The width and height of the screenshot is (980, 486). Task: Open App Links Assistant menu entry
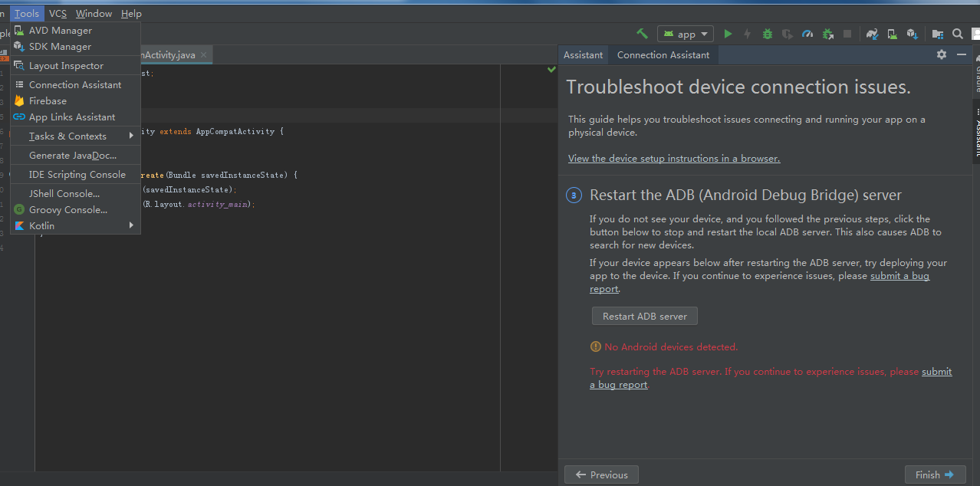(x=75, y=117)
